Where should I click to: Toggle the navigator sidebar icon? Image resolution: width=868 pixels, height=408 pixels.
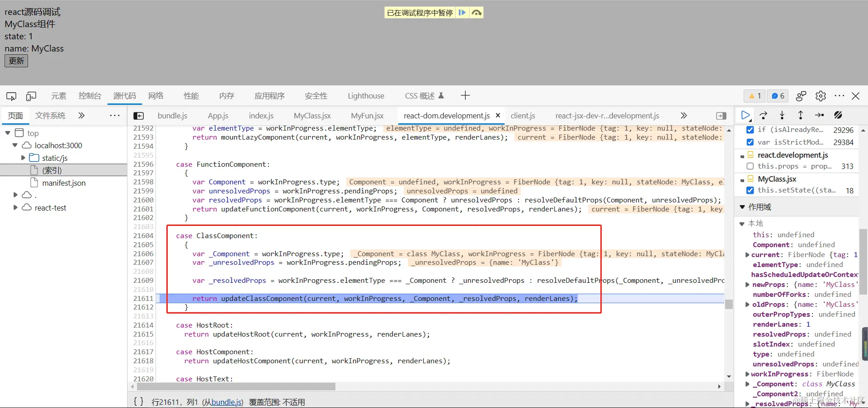(x=139, y=116)
